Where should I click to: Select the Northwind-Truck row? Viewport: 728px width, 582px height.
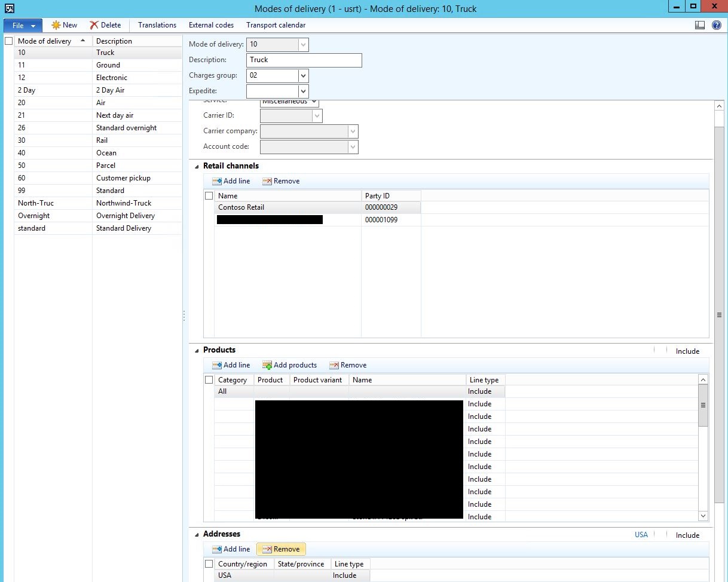tap(98, 203)
